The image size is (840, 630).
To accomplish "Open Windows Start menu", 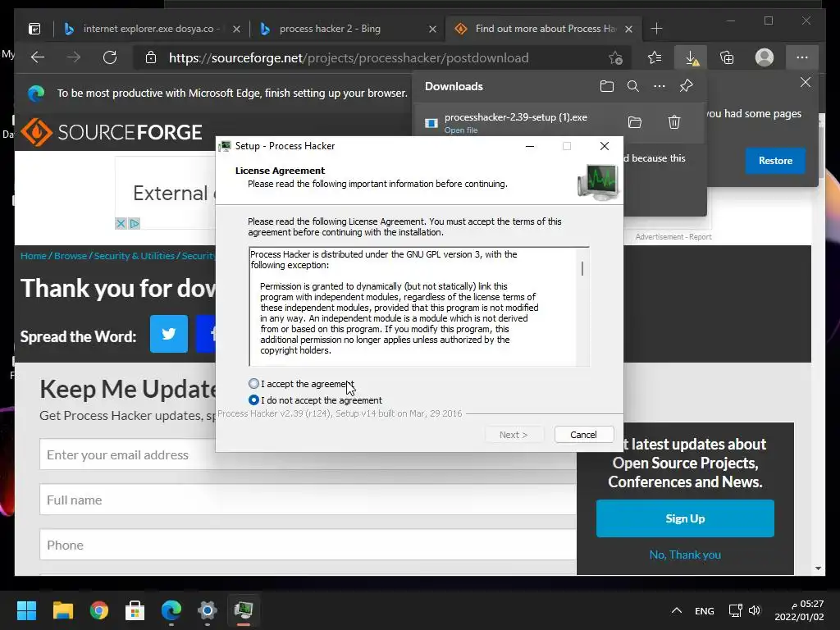I will tap(26, 610).
